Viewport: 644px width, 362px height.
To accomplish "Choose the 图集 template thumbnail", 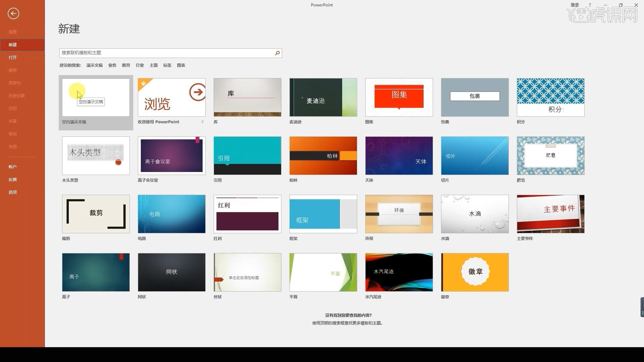I will (399, 98).
